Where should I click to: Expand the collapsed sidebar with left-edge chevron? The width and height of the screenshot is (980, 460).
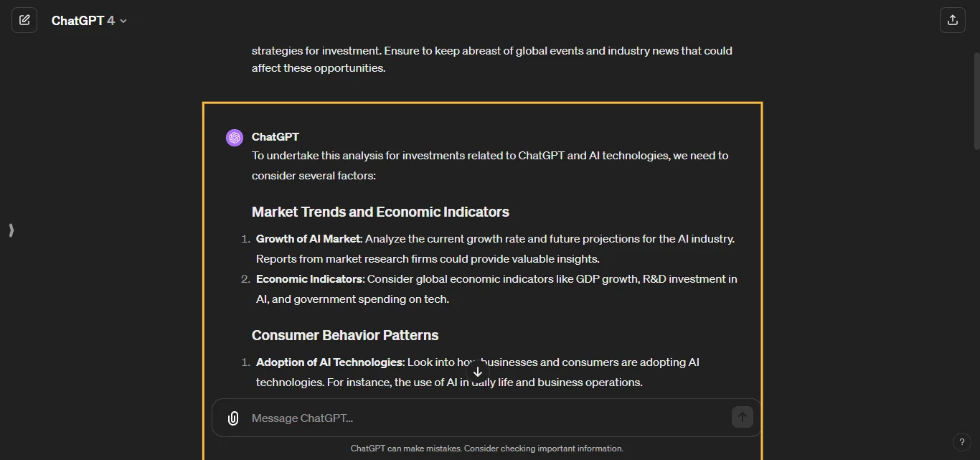point(11,230)
